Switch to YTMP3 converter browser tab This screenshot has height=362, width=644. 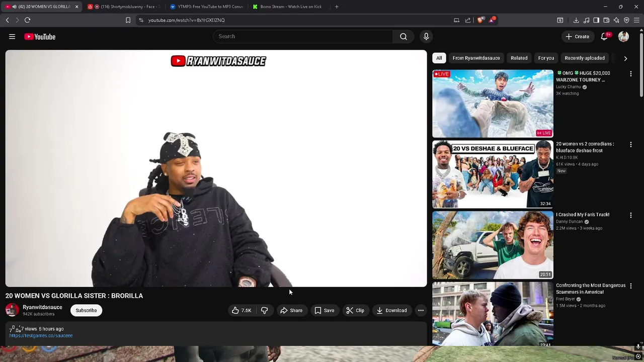point(206,7)
